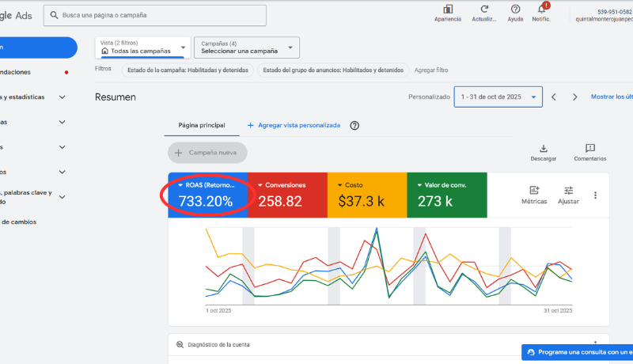
Task: Expand the palabras clave sidebar section chevron
Action: (x=63, y=197)
